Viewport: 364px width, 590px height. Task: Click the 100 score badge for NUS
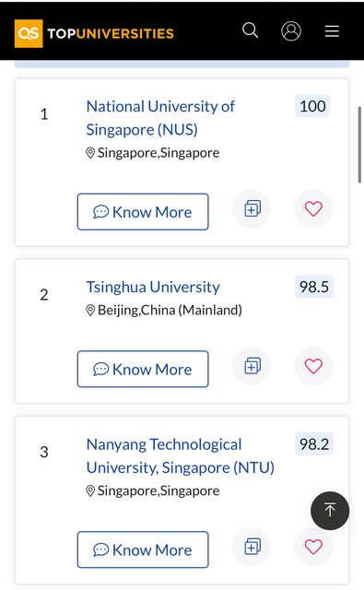312,106
